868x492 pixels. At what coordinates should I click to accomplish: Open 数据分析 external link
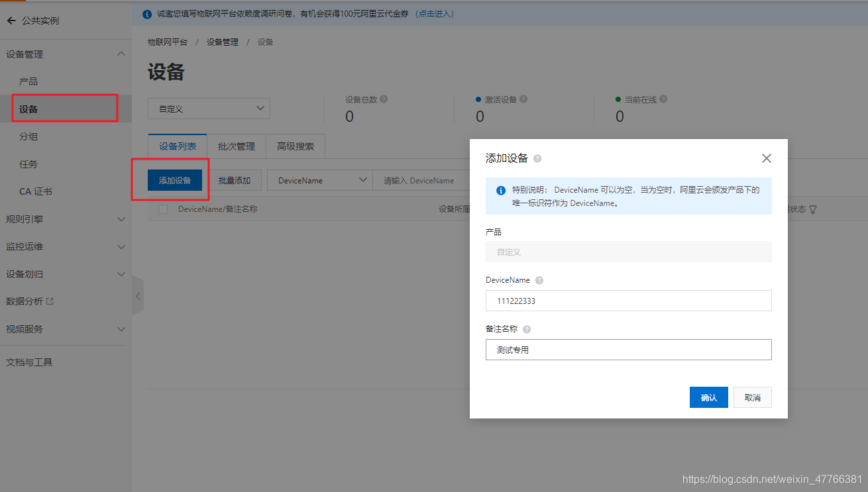click(x=30, y=301)
